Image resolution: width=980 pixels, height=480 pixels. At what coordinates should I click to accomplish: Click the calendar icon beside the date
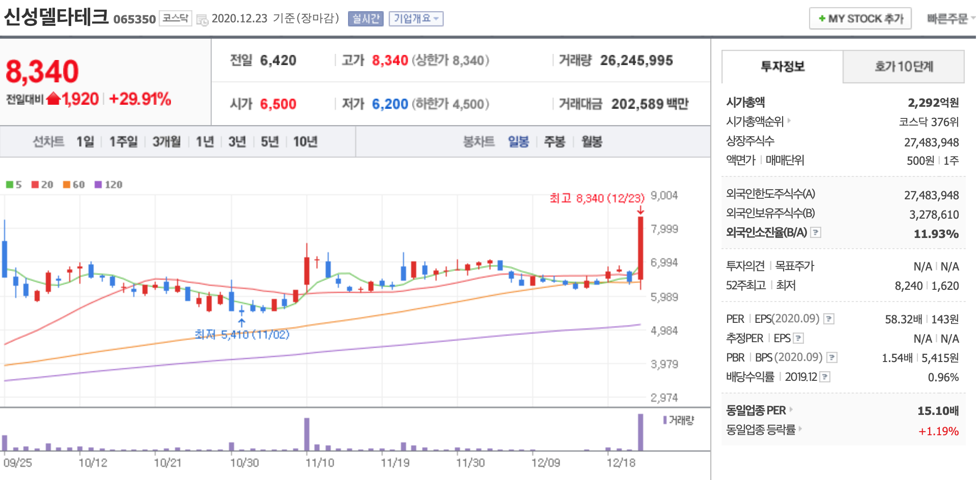[202, 20]
